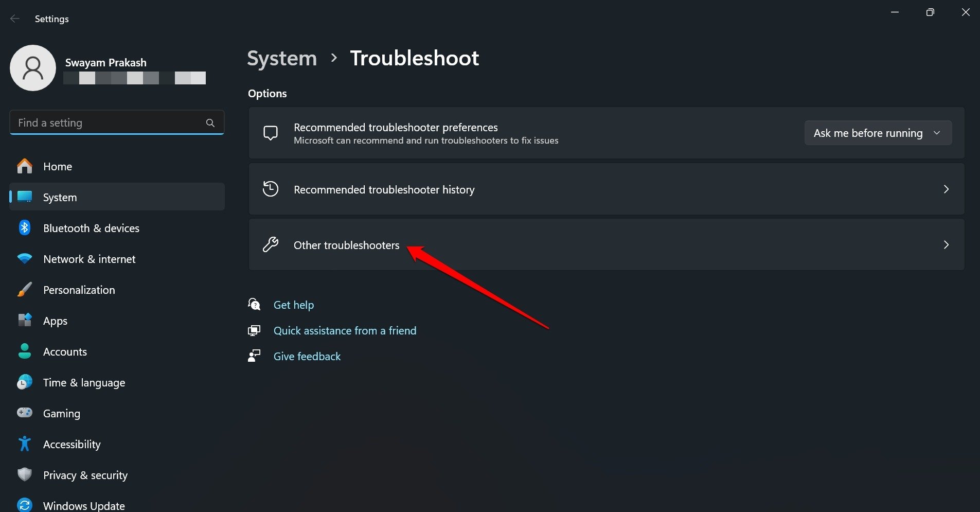Click the Accessibility icon in sidebar
The height and width of the screenshot is (512, 980).
click(x=25, y=444)
